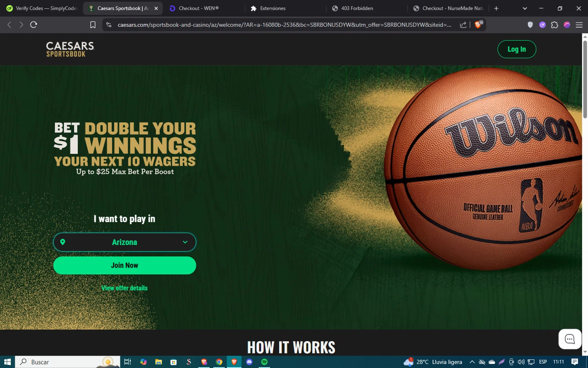Open the volume control tray icon
Image resolution: width=588 pixels, height=368 pixels.
click(x=521, y=362)
